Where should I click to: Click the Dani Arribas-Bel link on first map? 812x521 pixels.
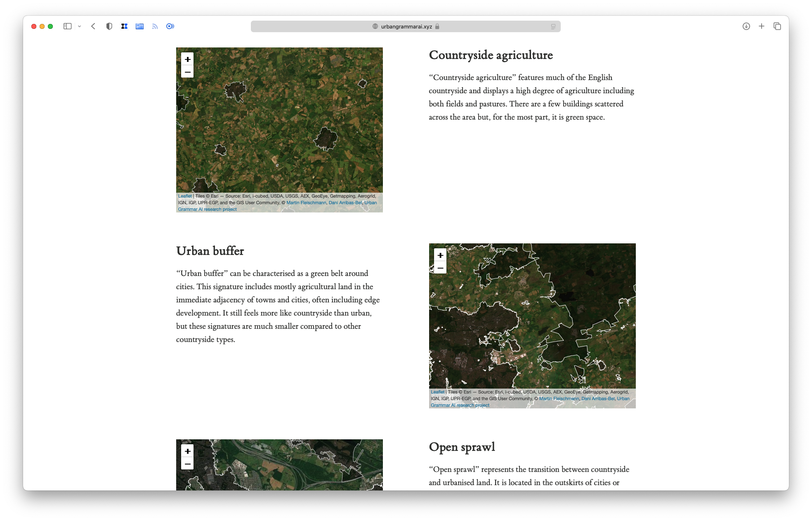point(345,203)
